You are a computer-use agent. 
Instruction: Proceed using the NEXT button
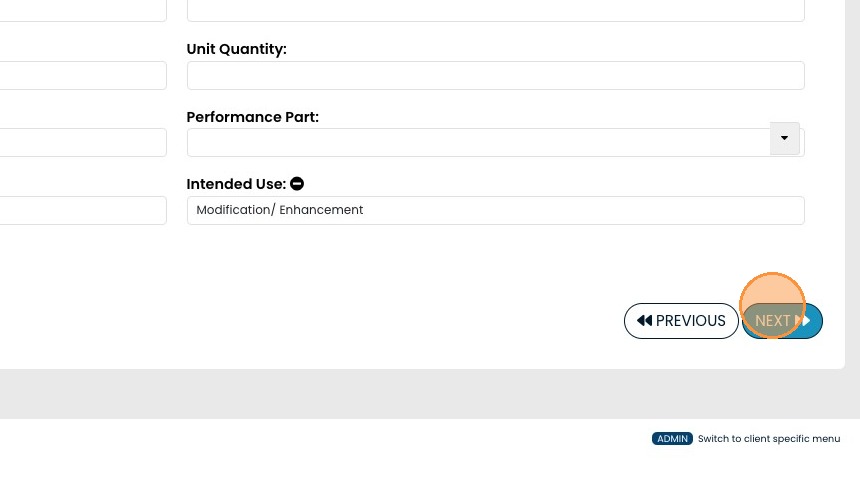coord(782,321)
